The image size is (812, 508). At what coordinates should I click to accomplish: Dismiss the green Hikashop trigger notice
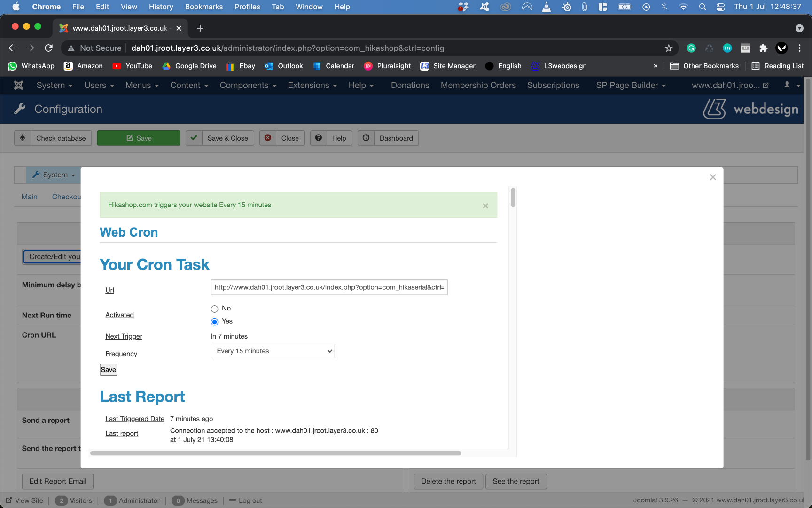pyautogui.click(x=485, y=206)
